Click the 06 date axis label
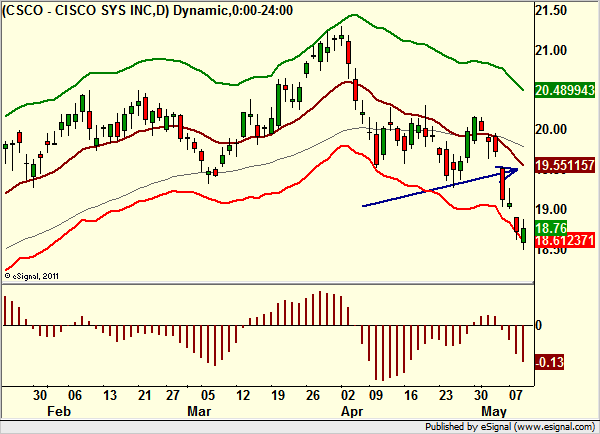The width and height of the screenshot is (600, 434). click(75, 395)
